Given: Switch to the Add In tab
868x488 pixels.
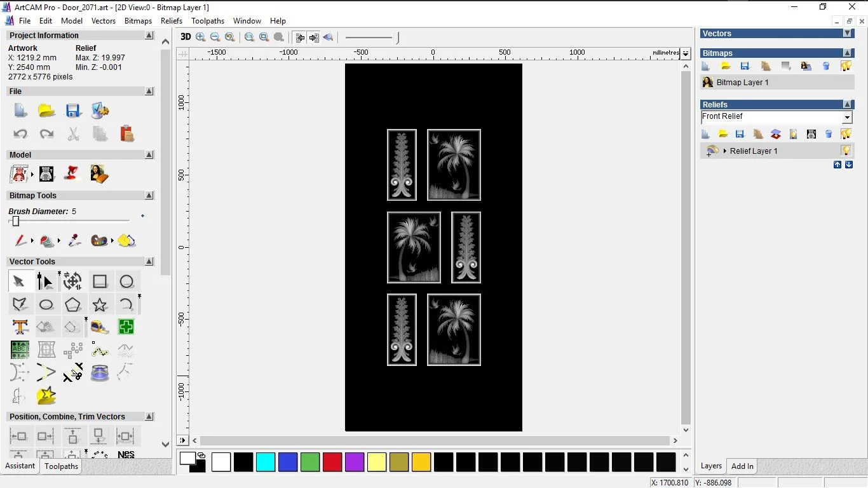Looking at the screenshot, I should (x=742, y=466).
